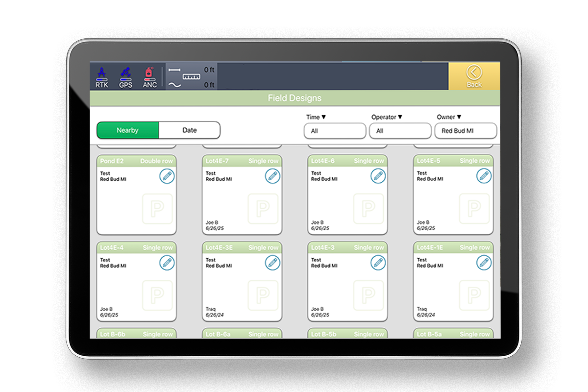
Task: Edit the Lot4E-1E design with pencil icon
Action: click(484, 263)
